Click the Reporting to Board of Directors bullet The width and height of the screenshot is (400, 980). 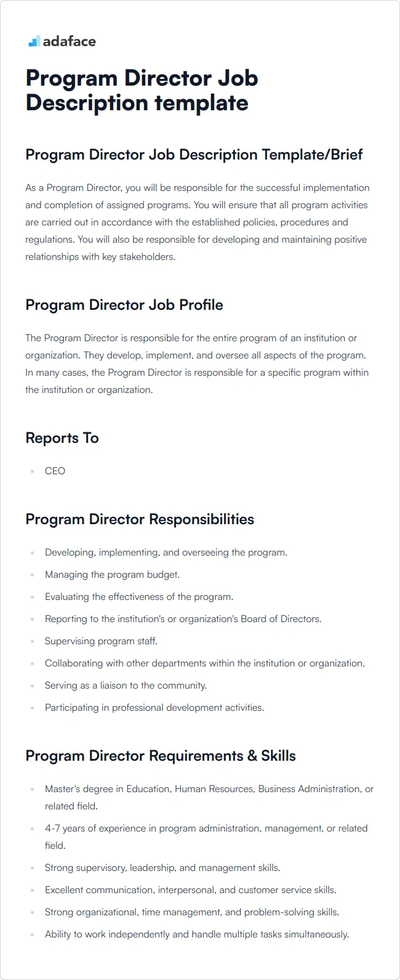[183, 619]
